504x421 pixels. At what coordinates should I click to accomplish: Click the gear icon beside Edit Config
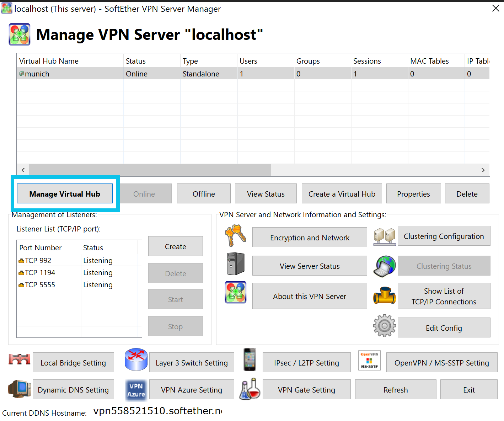click(x=385, y=326)
